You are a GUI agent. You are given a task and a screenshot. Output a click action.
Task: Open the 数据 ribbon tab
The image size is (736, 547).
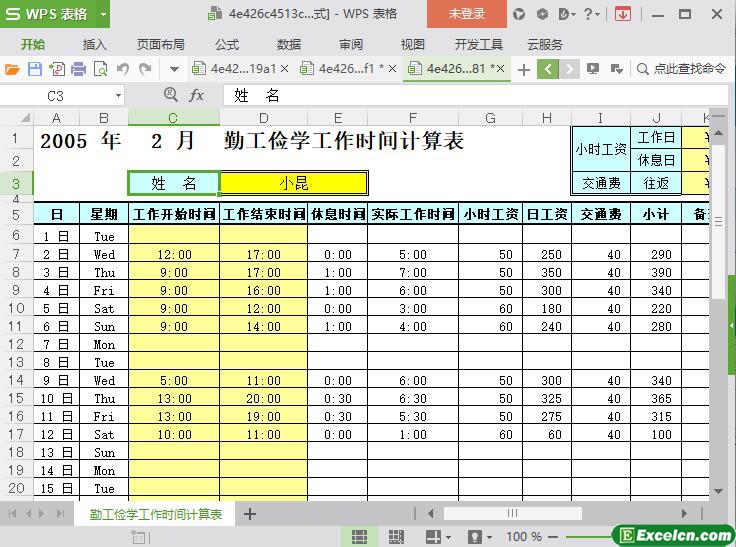point(289,45)
